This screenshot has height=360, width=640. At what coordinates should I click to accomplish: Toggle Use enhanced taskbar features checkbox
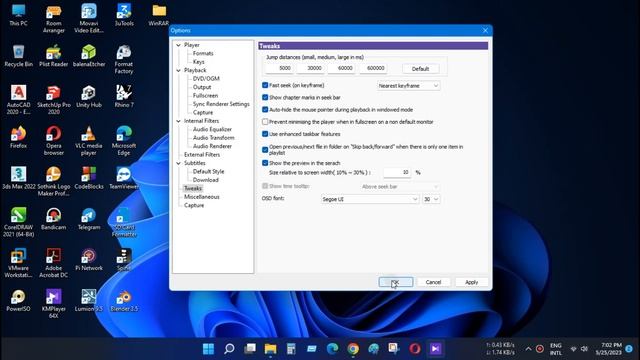coord(265,134)
